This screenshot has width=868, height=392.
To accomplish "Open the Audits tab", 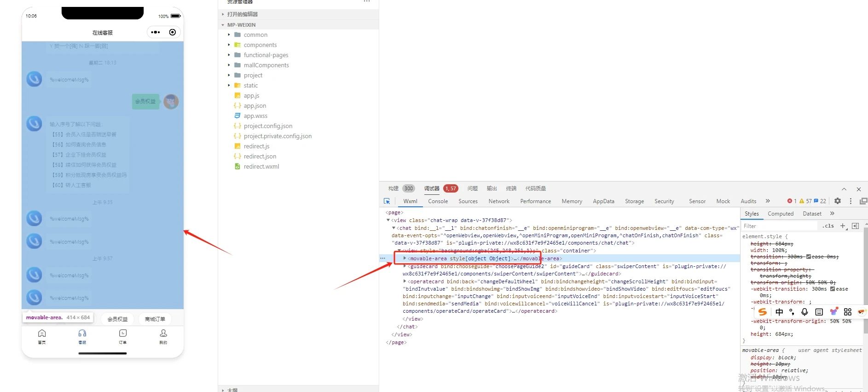I will (748, 201).
